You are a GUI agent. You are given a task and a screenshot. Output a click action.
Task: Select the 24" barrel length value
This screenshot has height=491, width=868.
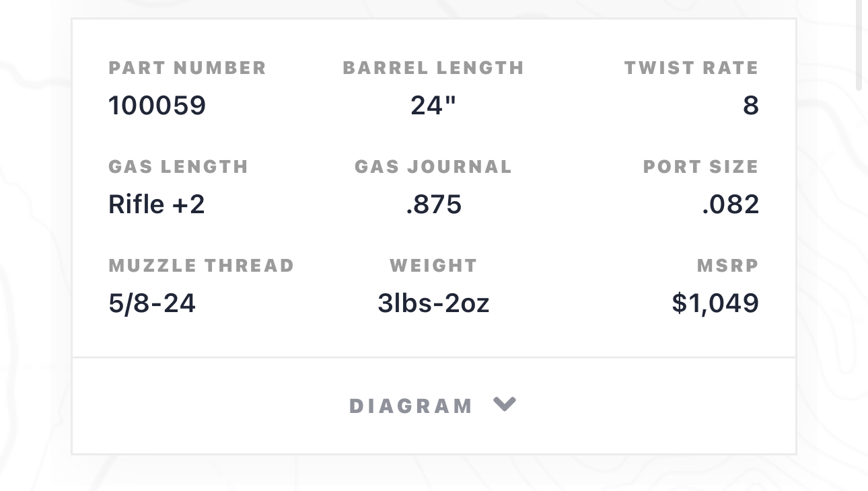[x=433, y=106]
